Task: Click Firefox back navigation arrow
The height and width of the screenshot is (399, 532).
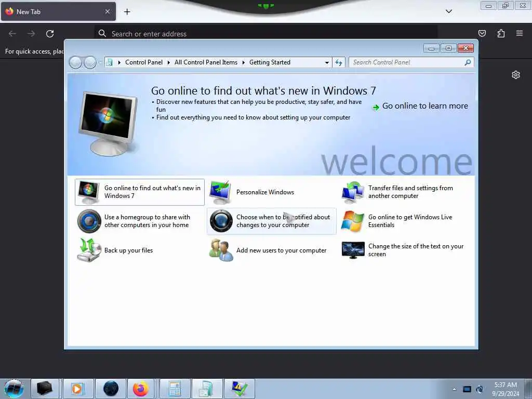Action: (12, 34)
